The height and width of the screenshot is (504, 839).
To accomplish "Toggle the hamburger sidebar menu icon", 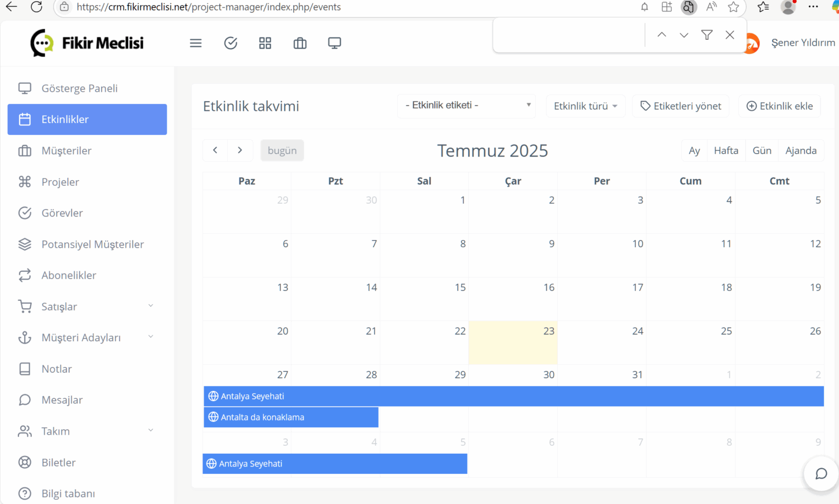I will point(196,43).
